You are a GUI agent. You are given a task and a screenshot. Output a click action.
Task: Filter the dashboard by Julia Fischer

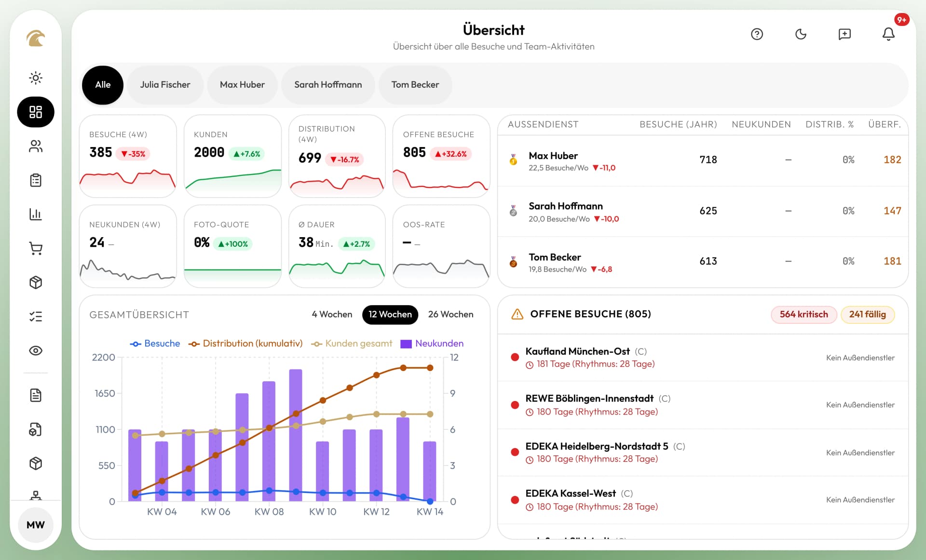(165, 85)
